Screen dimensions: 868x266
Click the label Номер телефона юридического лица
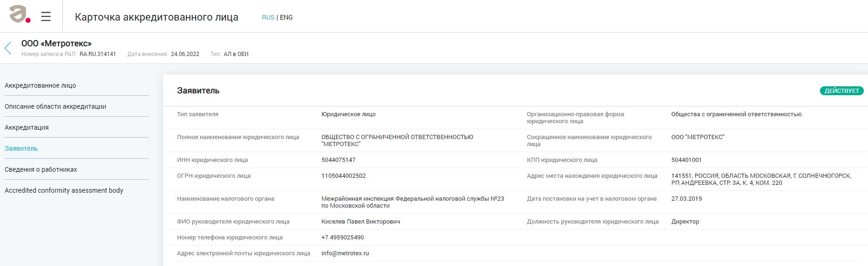[230, 238]
